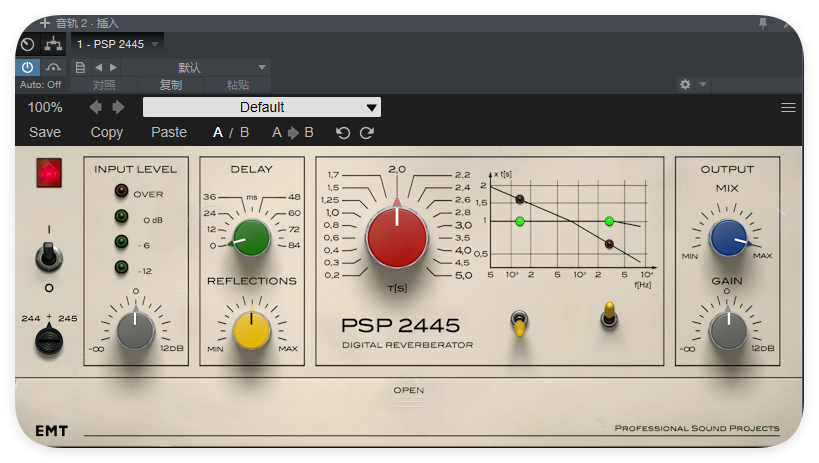
Task: Adjust the green DELAY knob
Action: [251, 238]
